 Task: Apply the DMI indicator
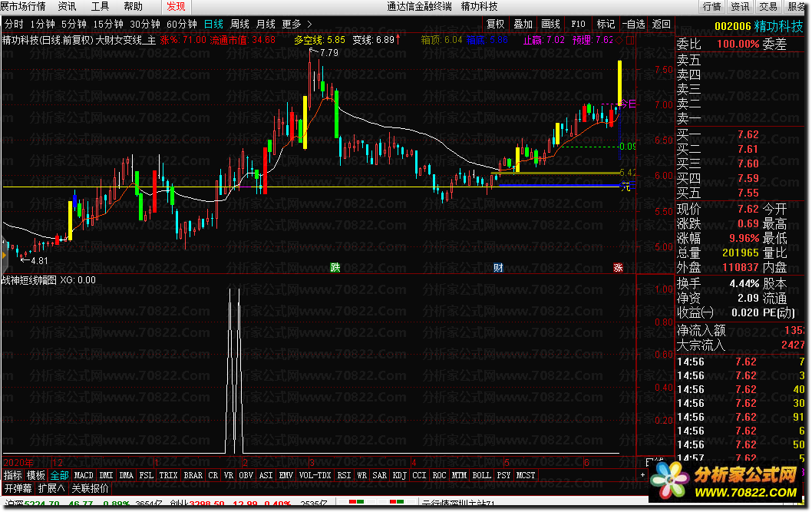[x=106, y=475]
